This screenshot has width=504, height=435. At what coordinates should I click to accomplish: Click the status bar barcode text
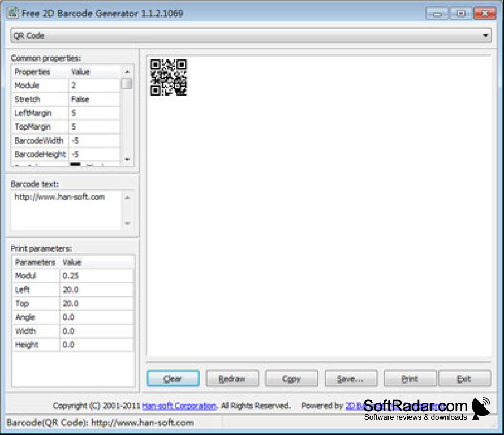100,423
